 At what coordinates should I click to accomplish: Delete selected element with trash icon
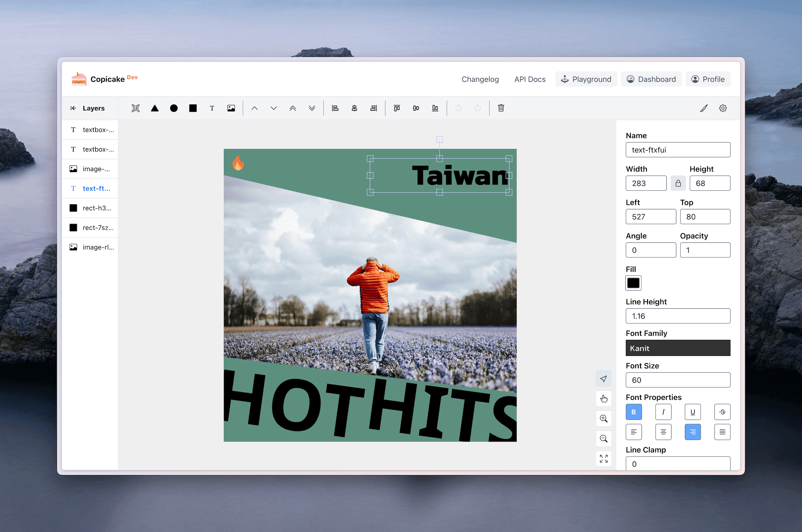click(501, 108)
